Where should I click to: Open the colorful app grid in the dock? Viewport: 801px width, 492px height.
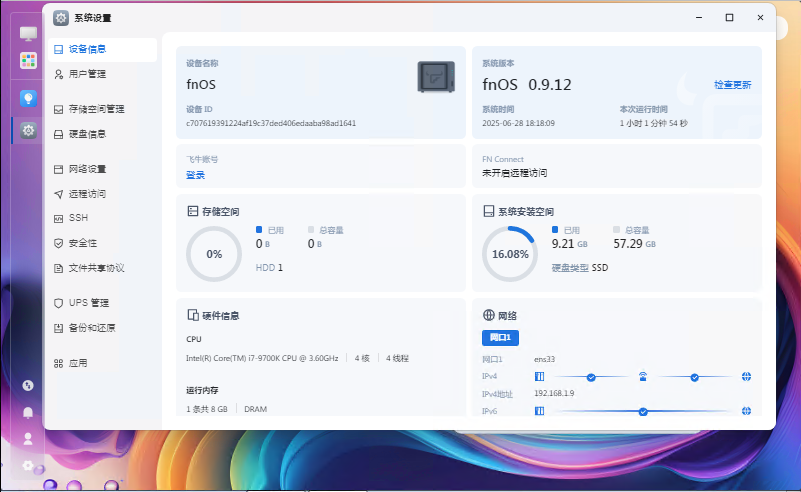28,60
